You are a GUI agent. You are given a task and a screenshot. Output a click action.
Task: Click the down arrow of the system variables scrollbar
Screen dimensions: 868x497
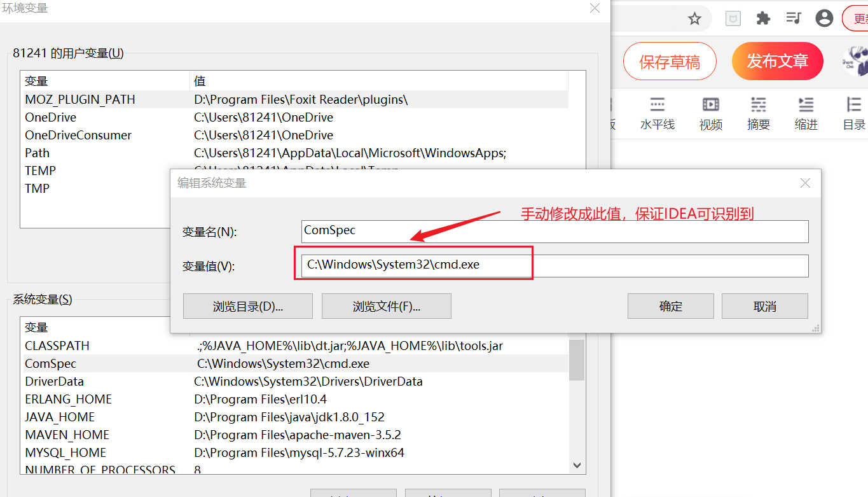pyautogui.click(x=577, y=465)
